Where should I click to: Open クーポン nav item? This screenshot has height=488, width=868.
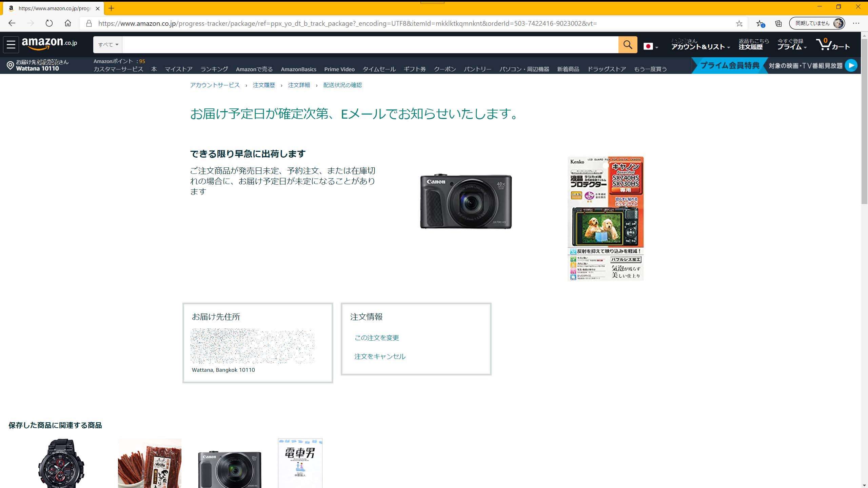[x=445, y=69]
